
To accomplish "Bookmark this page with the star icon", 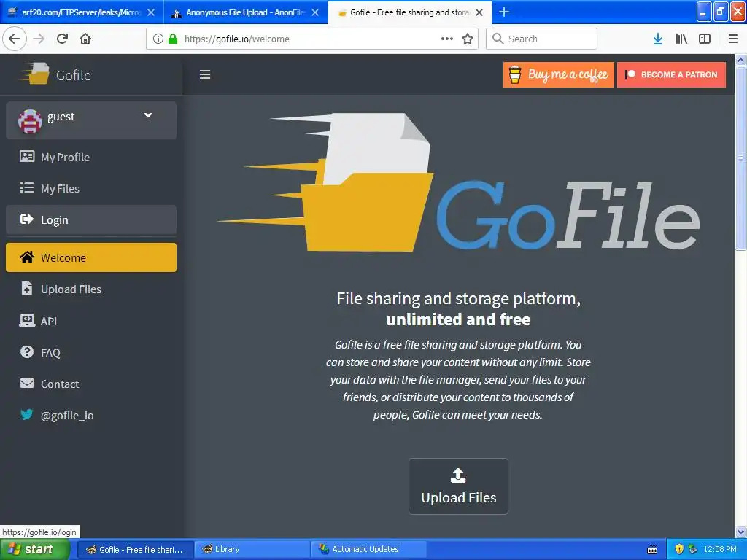I will (x=468, y=39).
